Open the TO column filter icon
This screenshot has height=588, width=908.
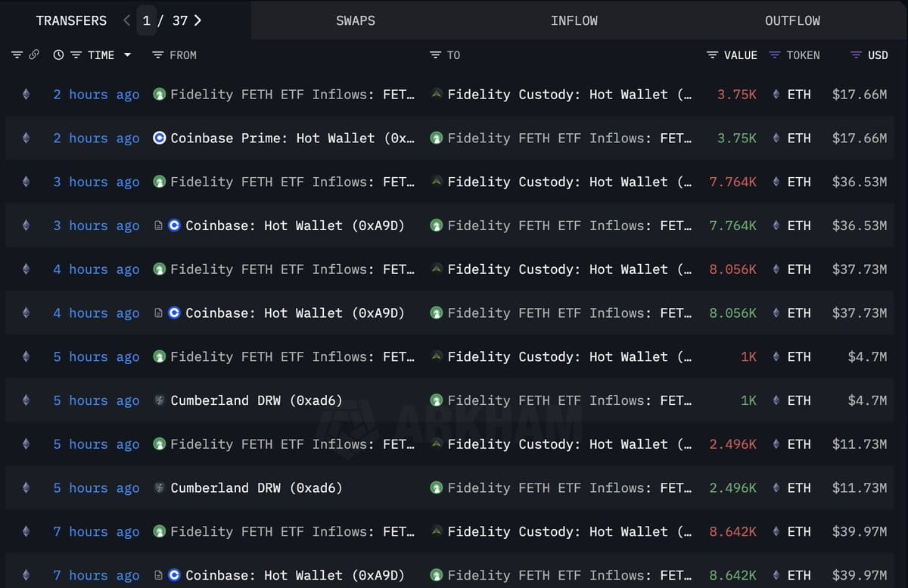pyautogui.click(x=435, y=55)
